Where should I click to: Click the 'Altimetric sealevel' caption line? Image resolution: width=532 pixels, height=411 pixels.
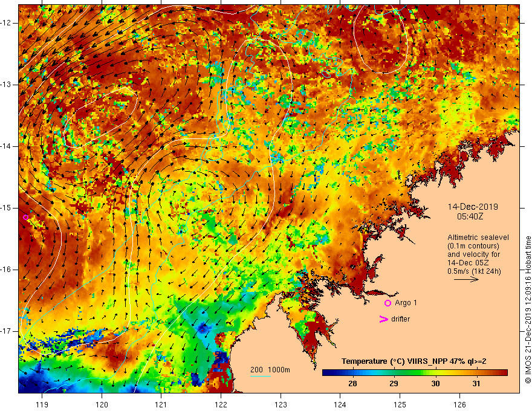click(478, 238)
